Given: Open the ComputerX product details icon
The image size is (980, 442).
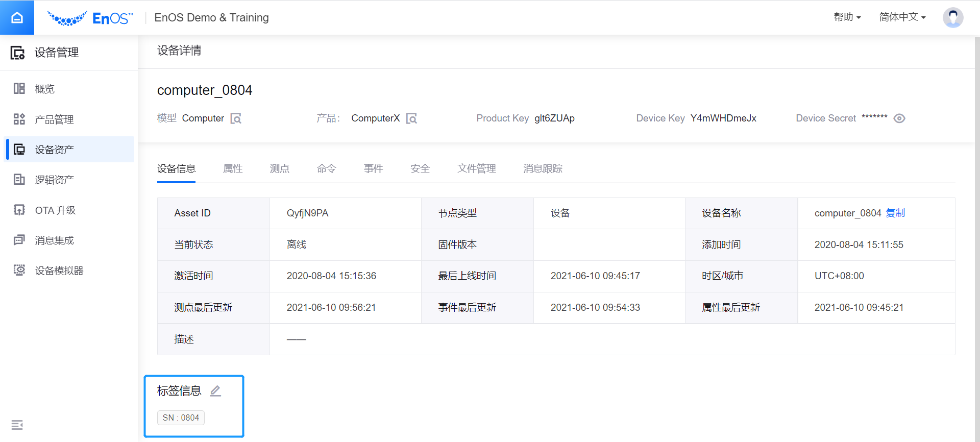Looking at the screenshot, I should 411,118.
